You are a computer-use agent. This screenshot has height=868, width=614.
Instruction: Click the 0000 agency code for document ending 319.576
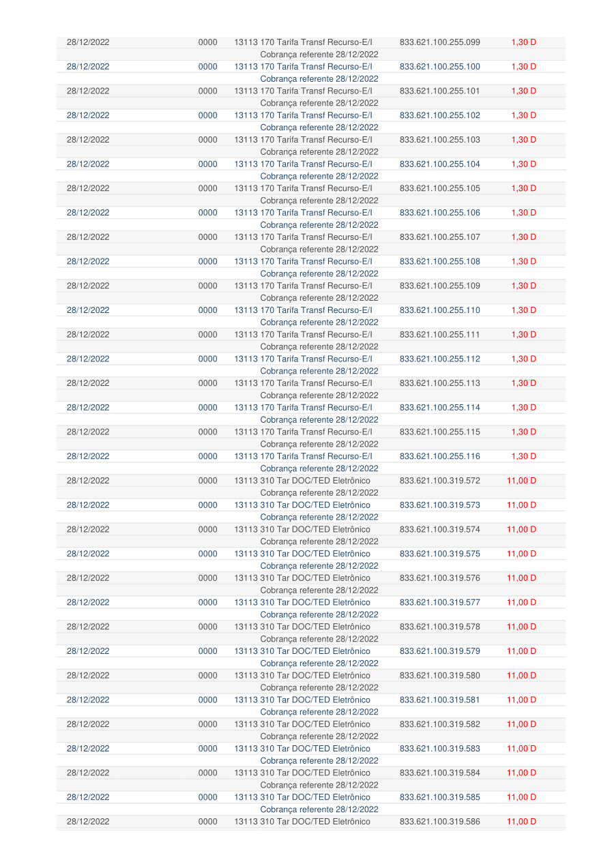pyautogui.click(x=207, y=578)
